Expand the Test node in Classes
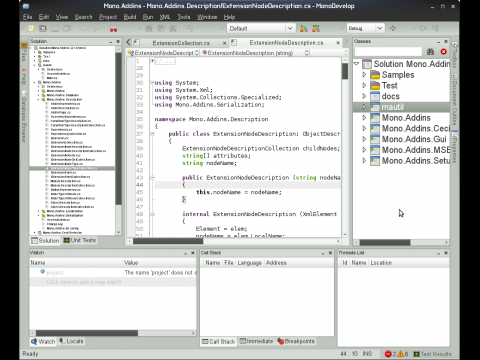This screenshot has width=480, height=360. coord(364,85)
